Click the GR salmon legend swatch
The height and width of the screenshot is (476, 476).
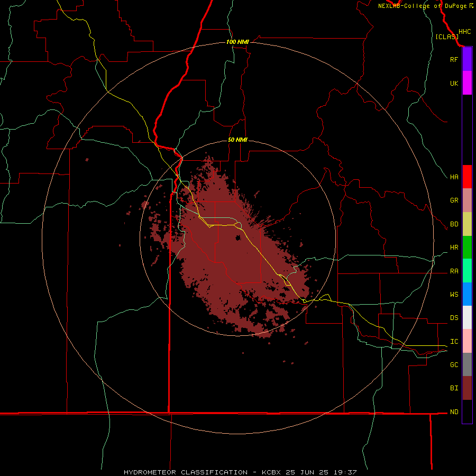[467, 200]
